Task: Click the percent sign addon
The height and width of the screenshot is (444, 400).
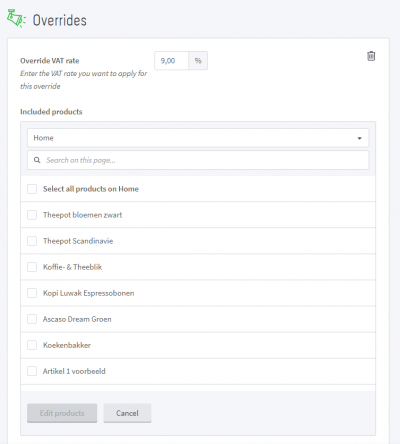Action: 198,61
